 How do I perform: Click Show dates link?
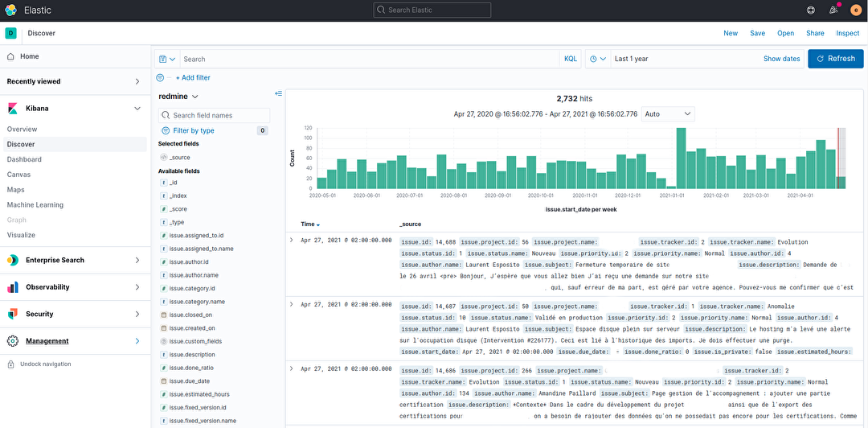782,59
